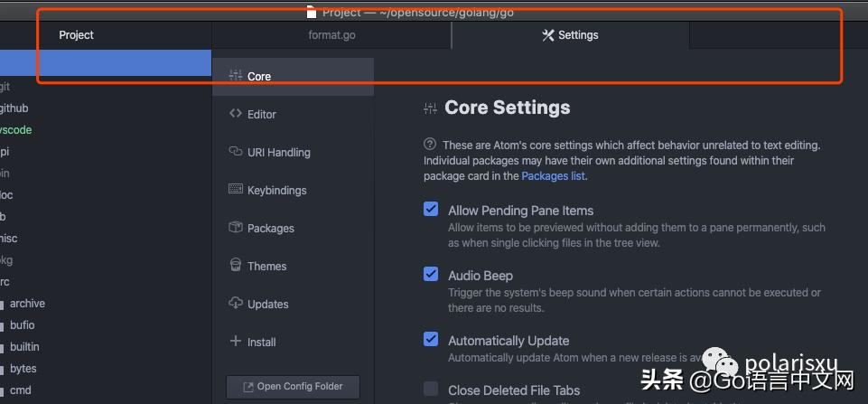Expand the archive folder in tree
The width and height of the screenshot is (868, 404).
pos(27,304)
